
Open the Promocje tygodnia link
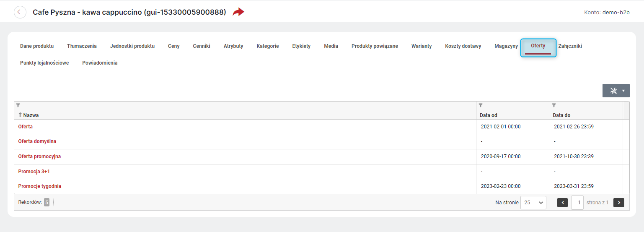[40, 186]
